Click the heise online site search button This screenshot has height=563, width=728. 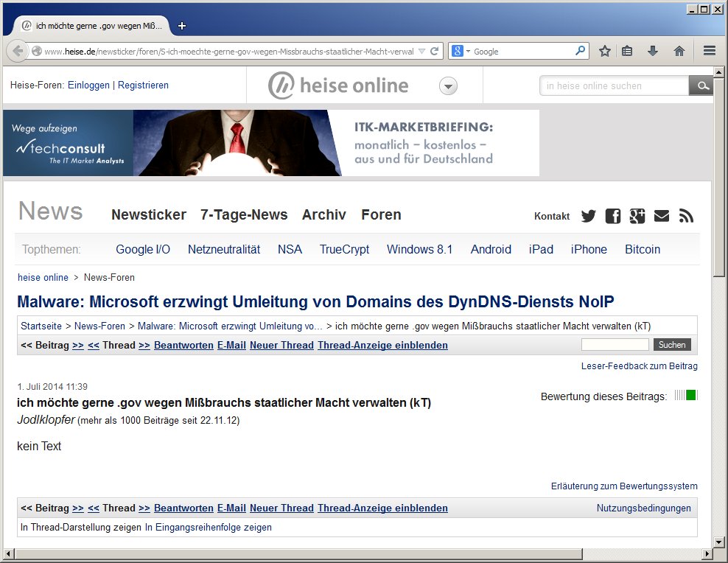(x=701, y=86)
